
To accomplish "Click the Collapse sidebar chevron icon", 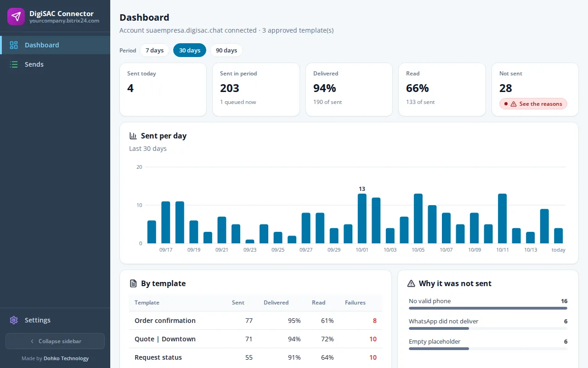I will pos(32,341).
